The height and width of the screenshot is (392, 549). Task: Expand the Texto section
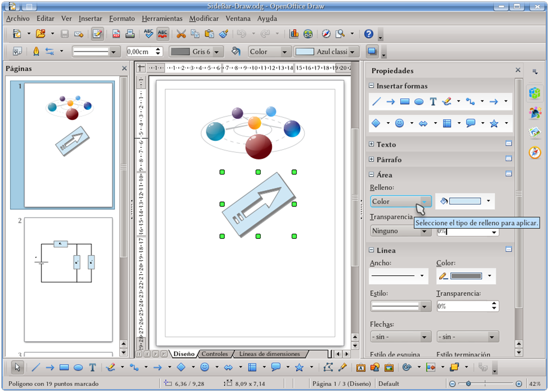tap(371, 144)
